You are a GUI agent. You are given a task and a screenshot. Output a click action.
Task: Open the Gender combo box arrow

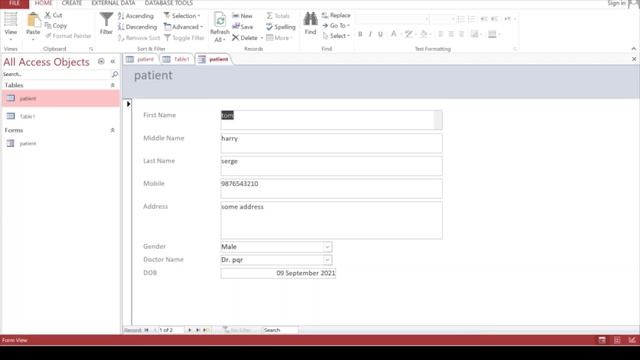[327, 247]
